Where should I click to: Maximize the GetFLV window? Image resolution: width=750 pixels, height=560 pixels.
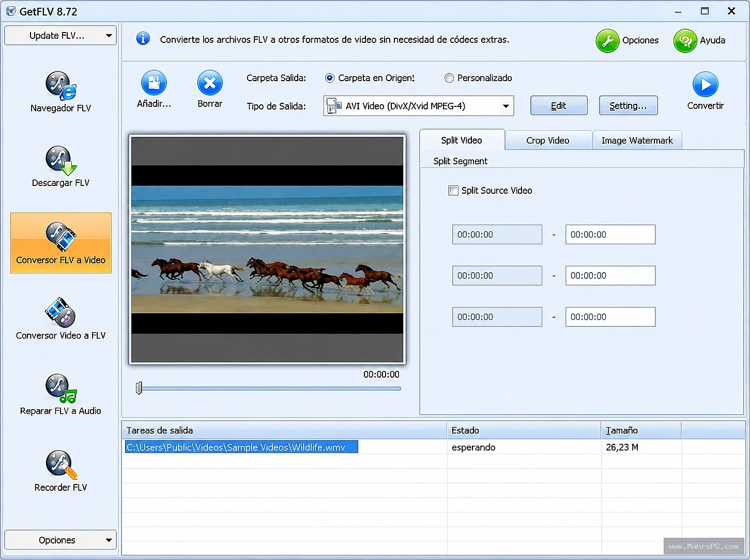pos(705,11)
